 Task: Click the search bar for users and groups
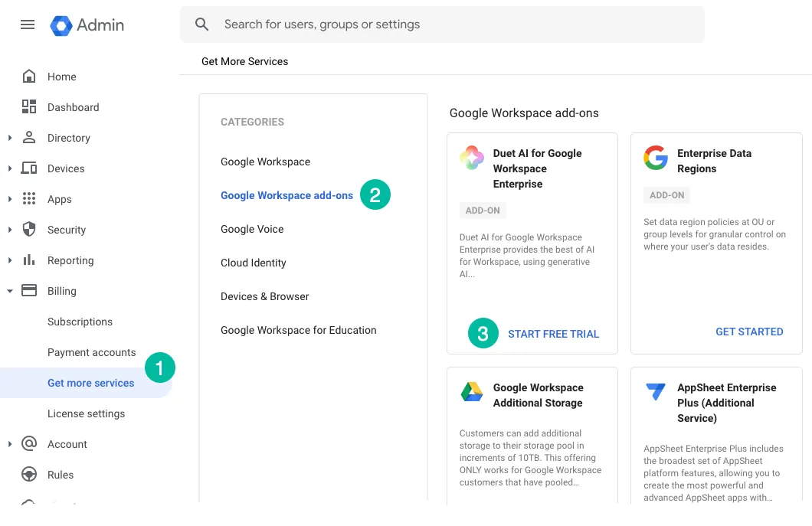click(x=442, y=25)
